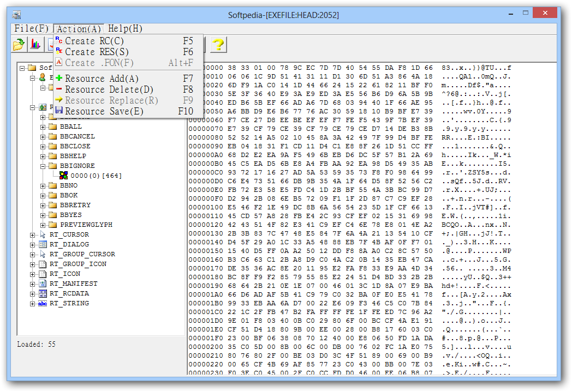572x392 pixels.
Task: Click the floppy disk Resource Save icon
Action: pos(59,110)
